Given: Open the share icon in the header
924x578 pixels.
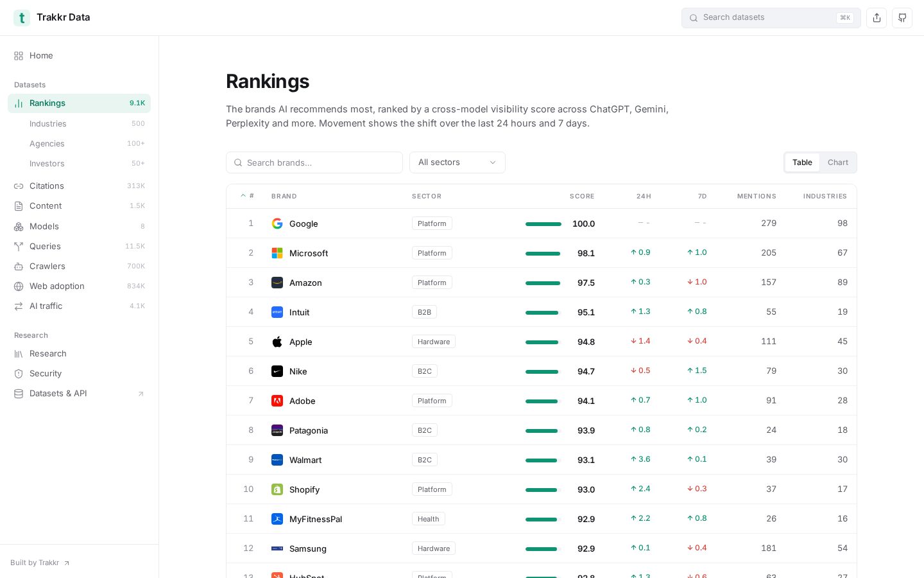Looking at the screenshot, I should (877, 18).
